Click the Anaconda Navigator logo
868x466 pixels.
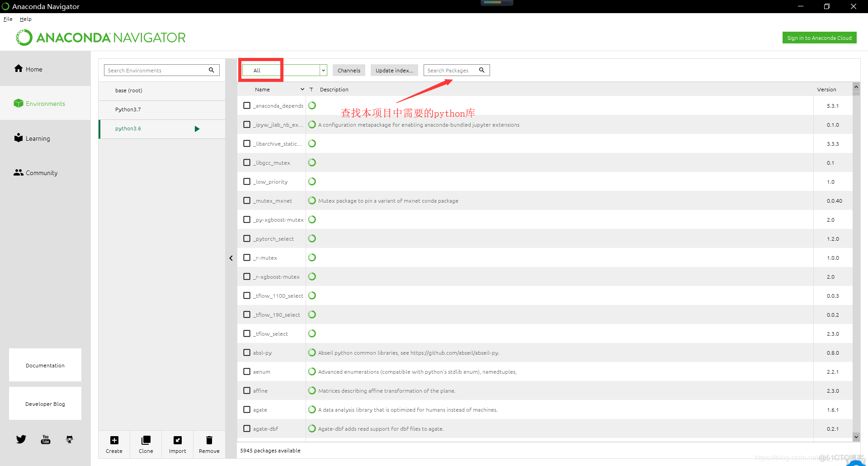point(101,38)
